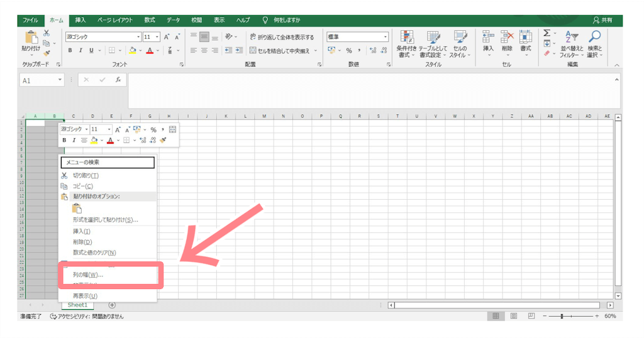Switch to the ページレイアウト ribbon tab
Viewport: 644px width, 338px height.
[x=115, y=20]
